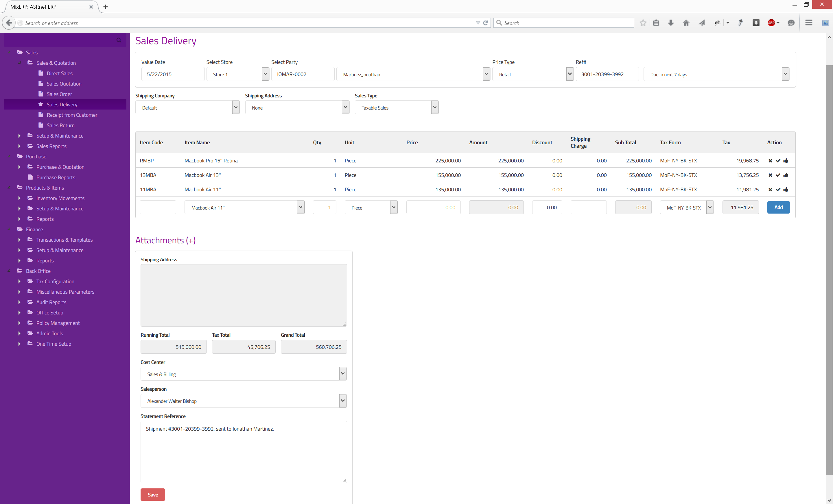Open the Salesperson dropdown
This screenshot has width=833, height=504.
click(x=244, y=401)
